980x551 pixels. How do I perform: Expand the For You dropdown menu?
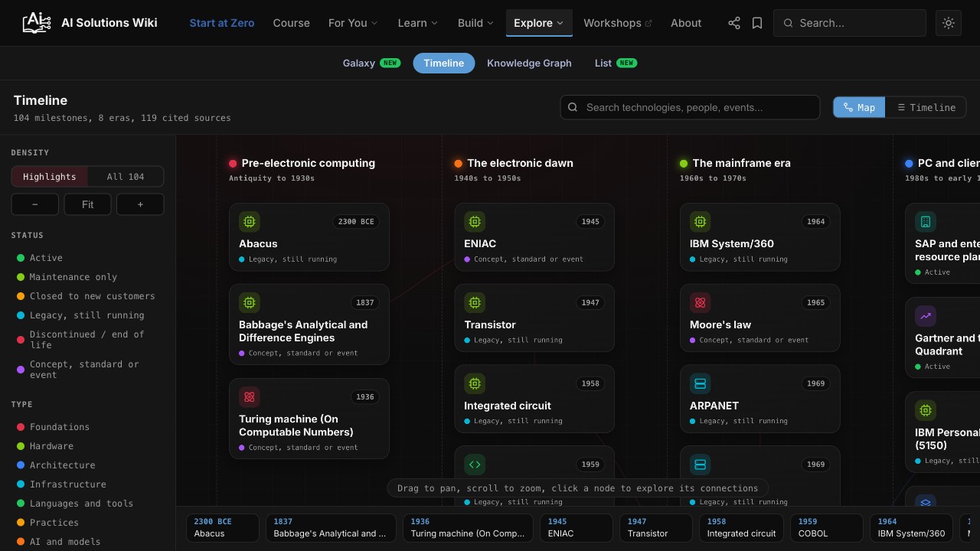pyautogui.click(x=353, y=23)
